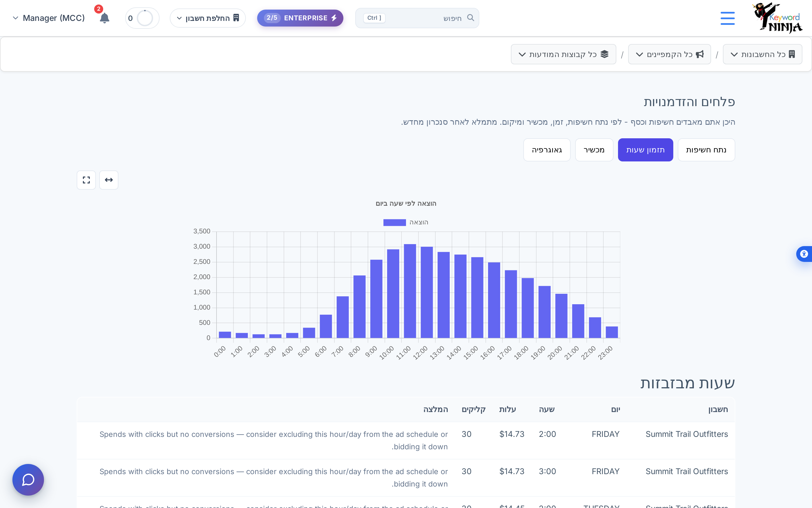Switch to the גאוגרפיה tab

tap(547, 150)
